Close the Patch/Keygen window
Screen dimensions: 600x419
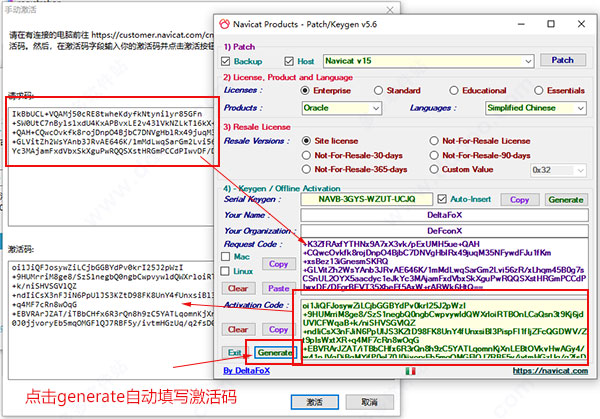(x=581, y=24)
